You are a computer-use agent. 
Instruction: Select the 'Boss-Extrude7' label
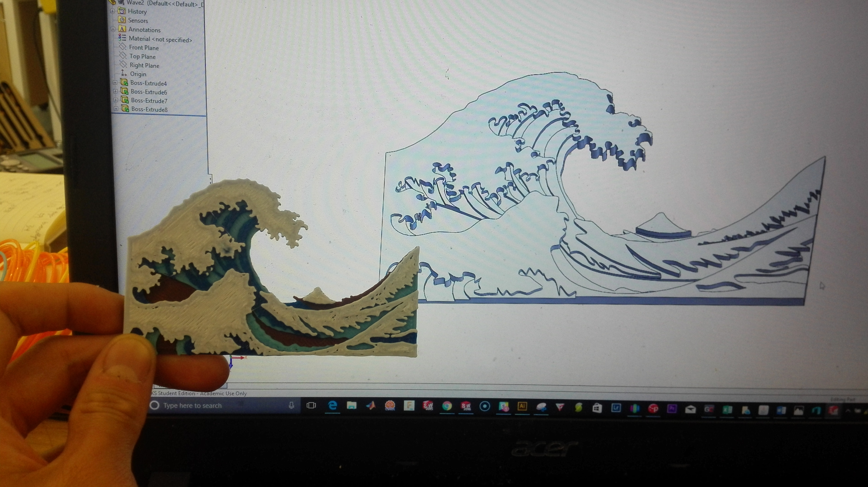(149, 101)
